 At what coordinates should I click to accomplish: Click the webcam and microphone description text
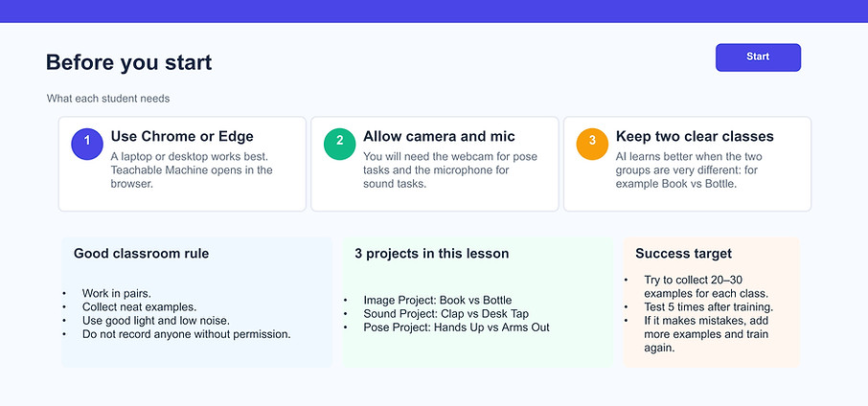(450, 169)
